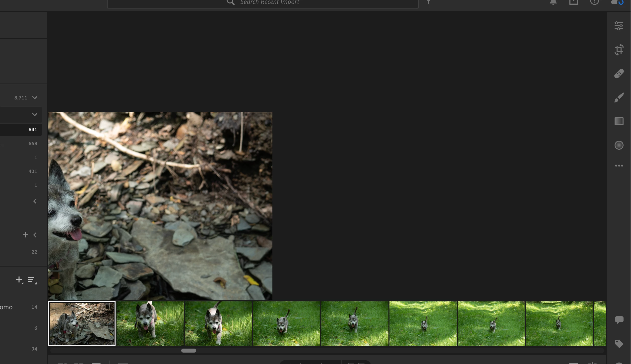Collapse the section showing 8,711 photos
This screenshot has width=631, height=364.
[x=35, y=97]
